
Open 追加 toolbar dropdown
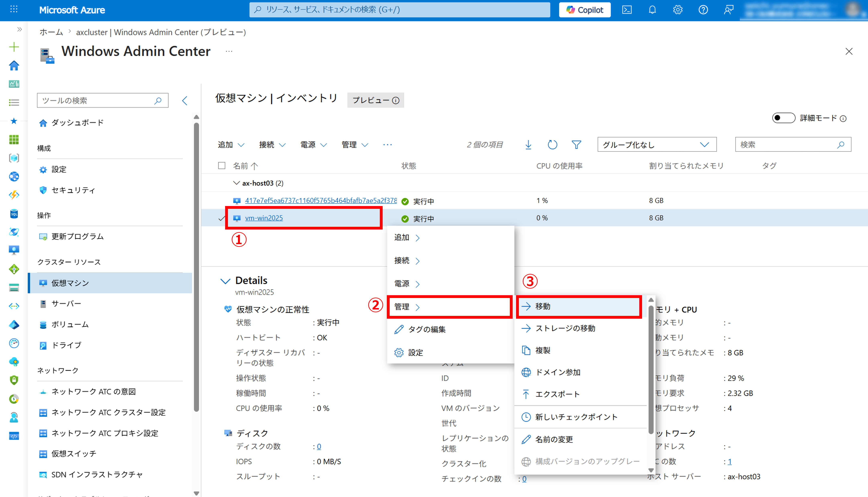pos(231,145)
